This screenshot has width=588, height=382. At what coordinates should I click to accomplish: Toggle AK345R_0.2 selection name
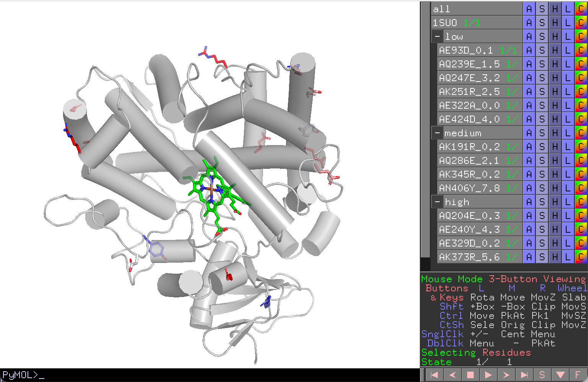(480, 174)
